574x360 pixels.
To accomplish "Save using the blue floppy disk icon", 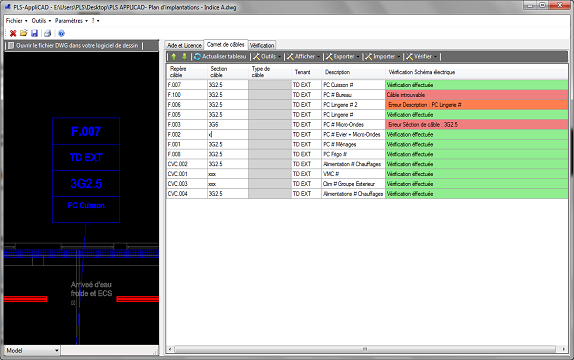I will tap(34, 33).
